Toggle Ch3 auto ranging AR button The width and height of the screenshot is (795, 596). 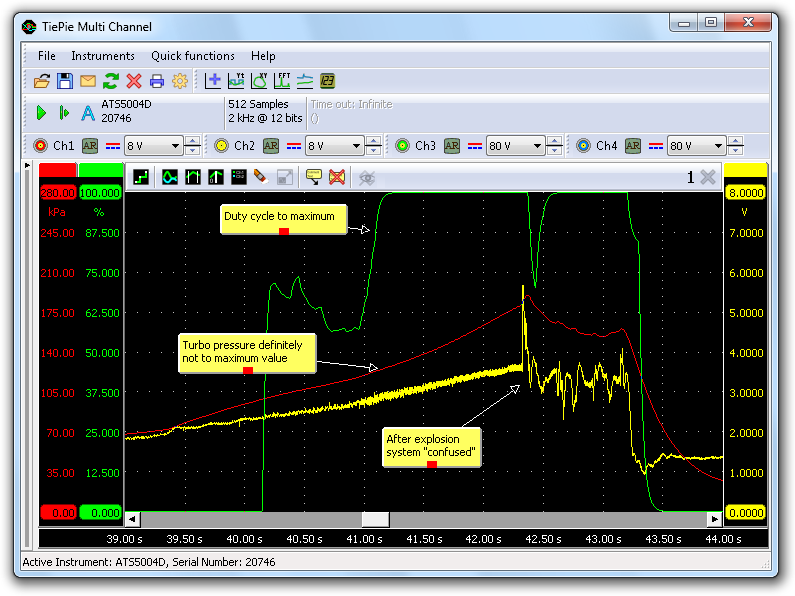tap(452, 146)
